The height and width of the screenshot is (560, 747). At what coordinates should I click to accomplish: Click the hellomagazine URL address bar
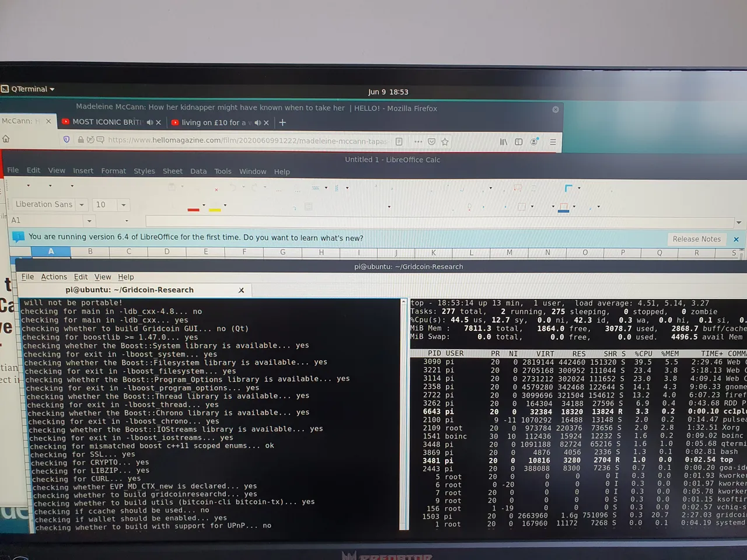(x=247, y=141)
